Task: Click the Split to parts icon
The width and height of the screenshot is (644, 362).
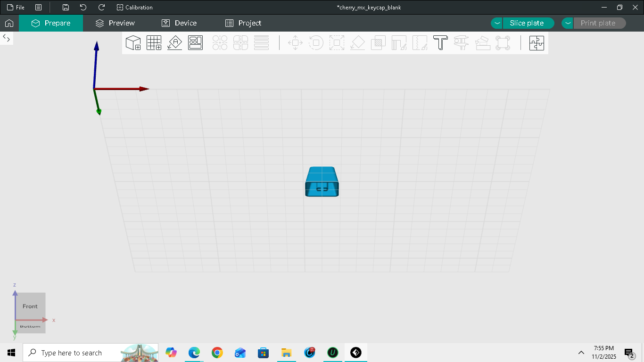Action: 240,43
